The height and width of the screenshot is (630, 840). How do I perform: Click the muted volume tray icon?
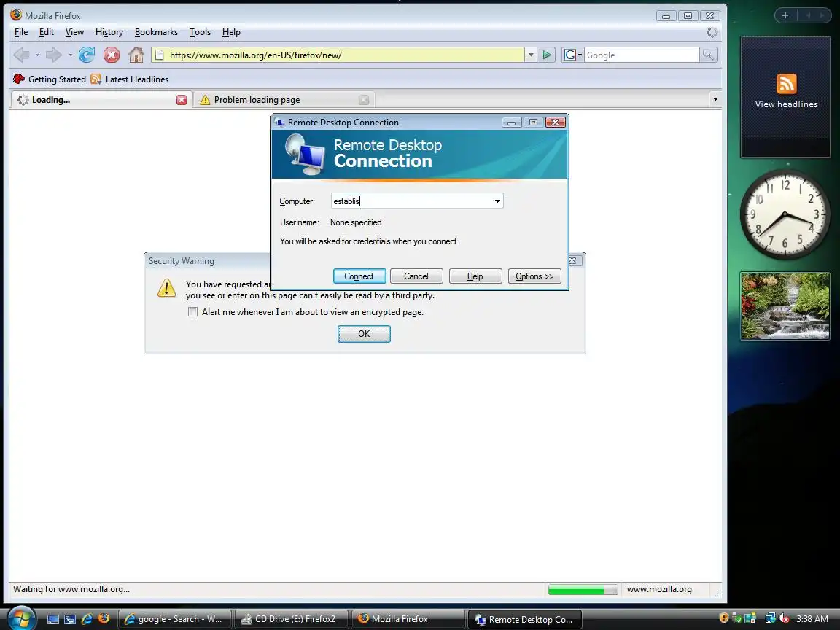(785, 618)
